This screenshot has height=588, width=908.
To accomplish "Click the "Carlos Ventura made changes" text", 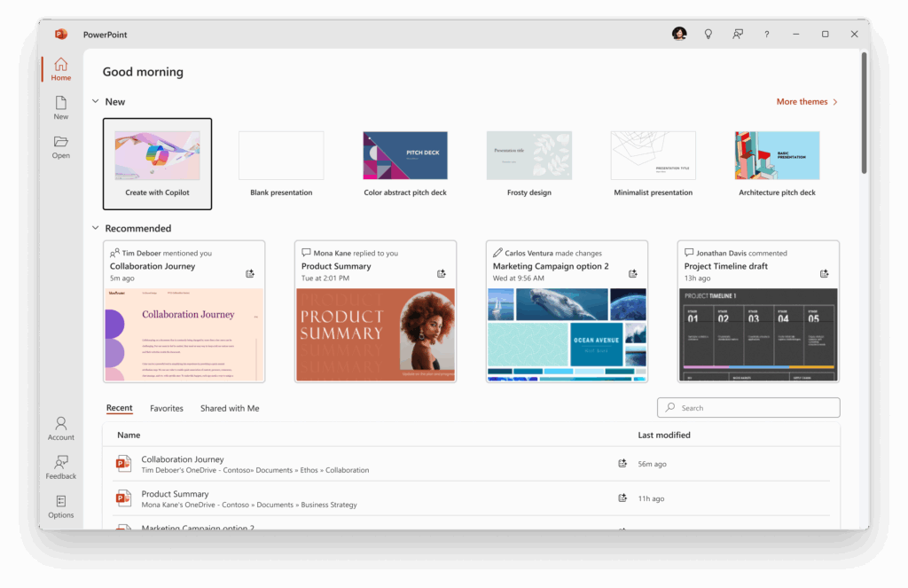I will 553,253.
